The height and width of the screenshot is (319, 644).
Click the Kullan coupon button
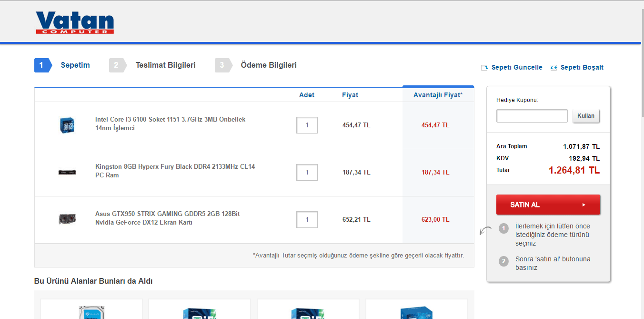586,116
